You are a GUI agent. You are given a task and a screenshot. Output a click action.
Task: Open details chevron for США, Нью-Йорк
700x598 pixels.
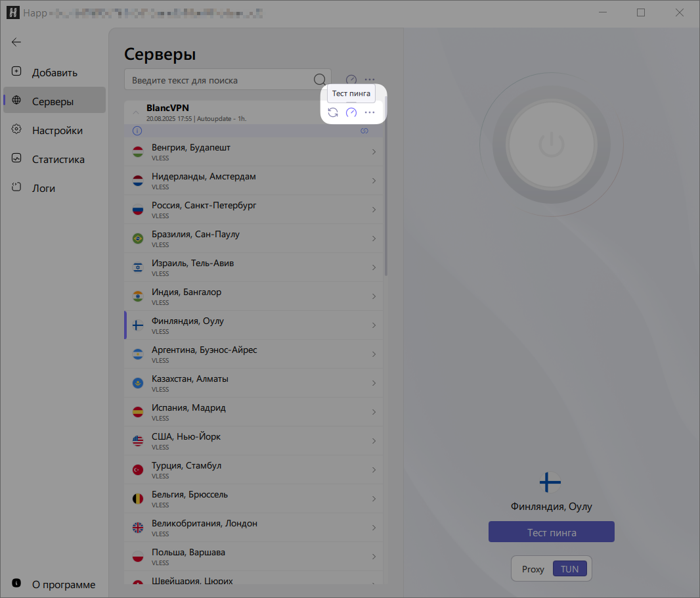coord(374,441)
